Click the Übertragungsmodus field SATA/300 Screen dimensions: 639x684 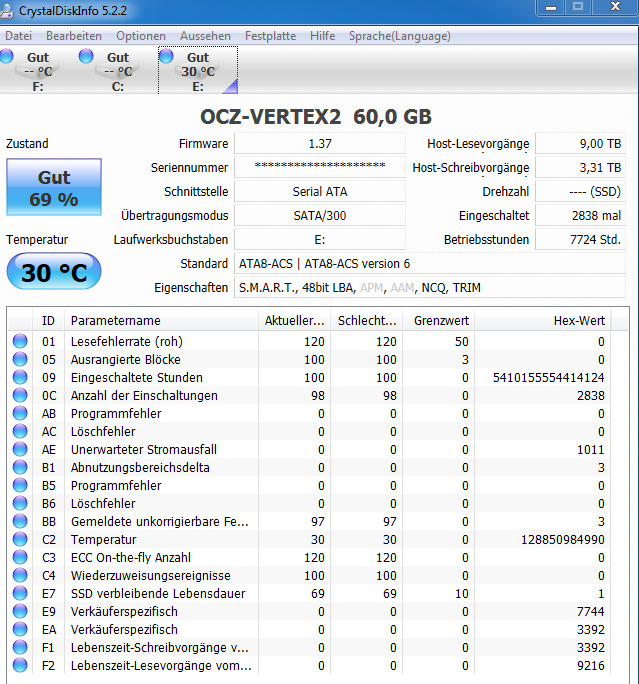pos(320,215)
